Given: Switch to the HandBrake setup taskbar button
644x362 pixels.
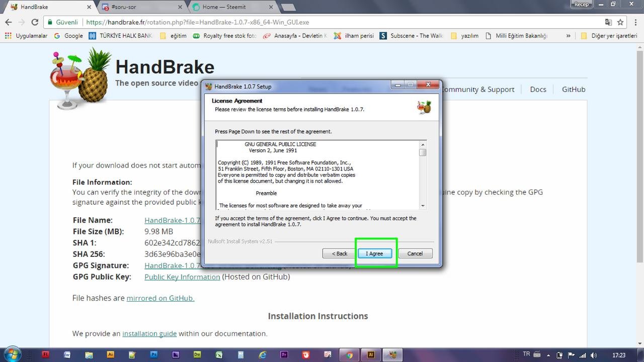Looking at the screenshot, I should pos(393,354).
